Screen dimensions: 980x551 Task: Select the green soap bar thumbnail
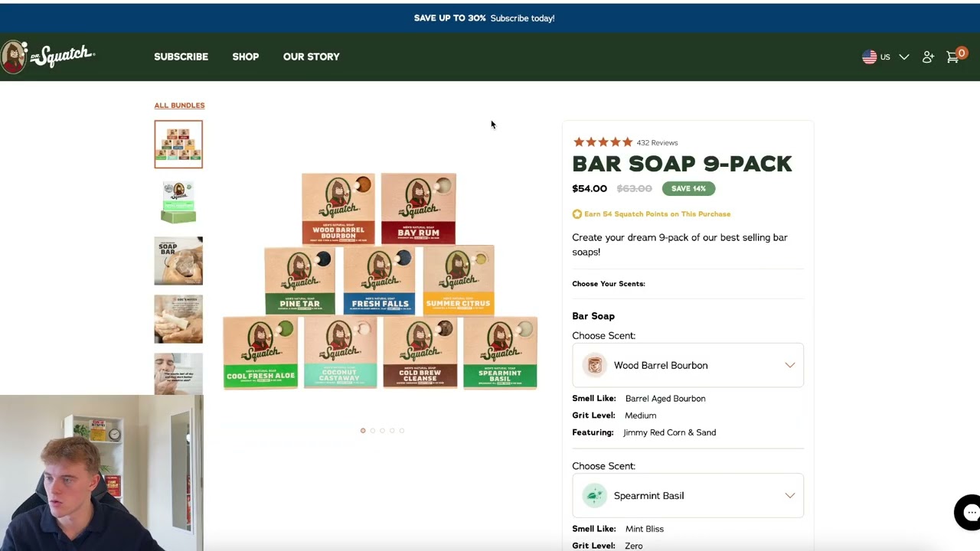point(178,202)
